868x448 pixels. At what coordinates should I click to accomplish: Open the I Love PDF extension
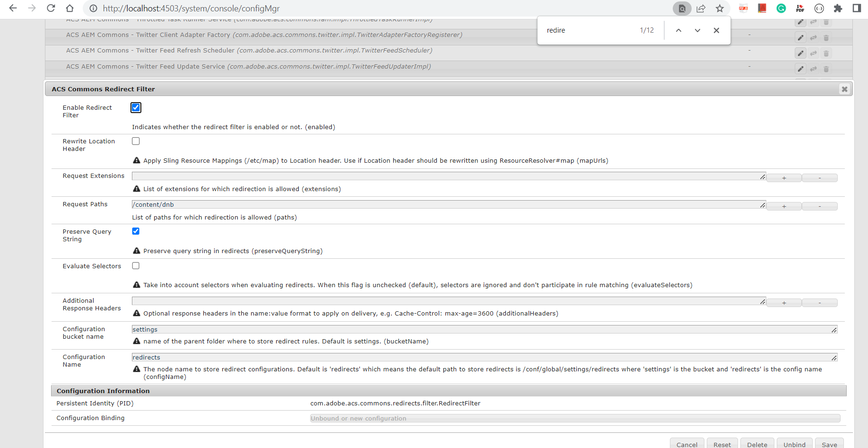point(800,8)
